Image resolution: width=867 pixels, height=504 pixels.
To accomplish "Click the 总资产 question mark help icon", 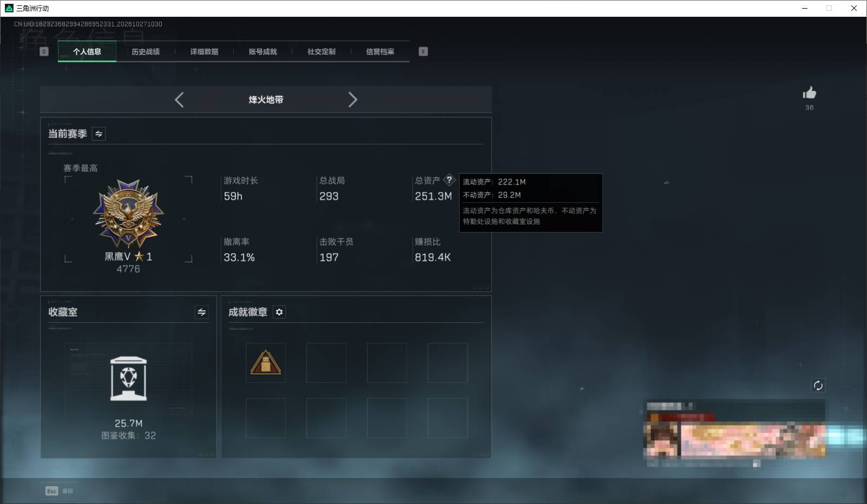I will [449, 180].
